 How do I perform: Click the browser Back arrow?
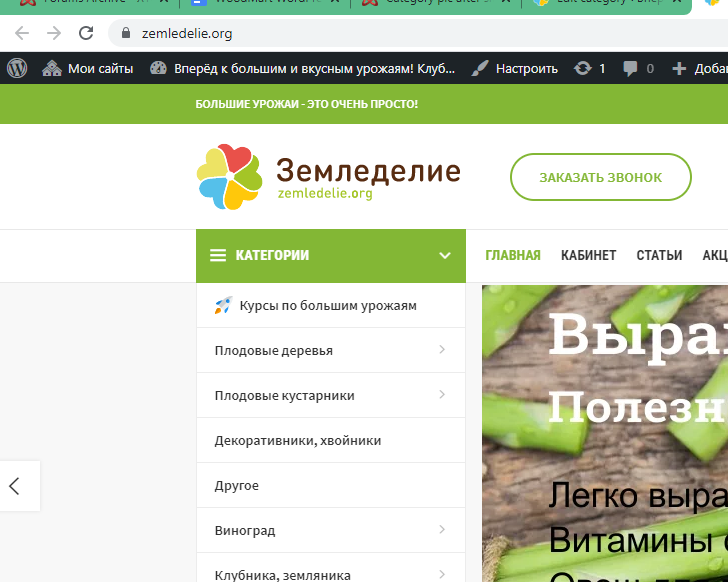pyautogui.click(x=22, y=33)
